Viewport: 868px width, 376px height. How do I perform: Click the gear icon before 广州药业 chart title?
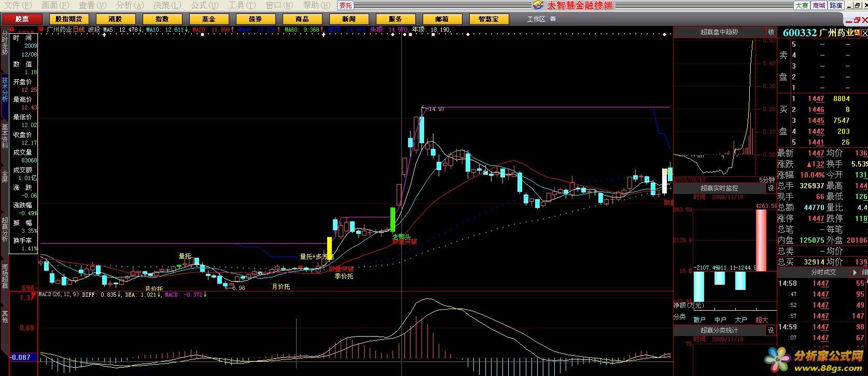click(x=41, y=30)
